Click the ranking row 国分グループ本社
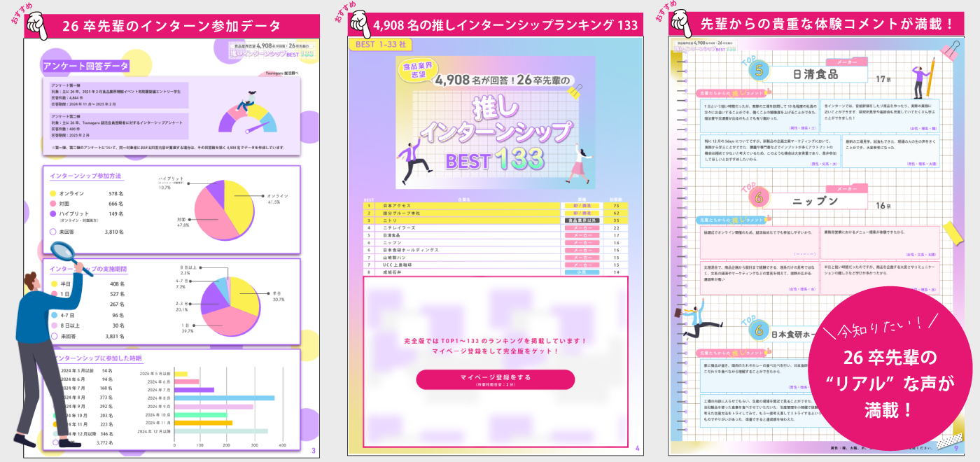 coord(496,213)
